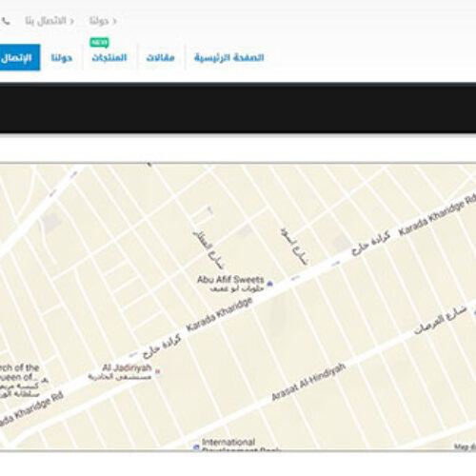Viewport: 476px width, 476px height.
Task: Open the مقالات articles menu item
Action: (160, 57)
